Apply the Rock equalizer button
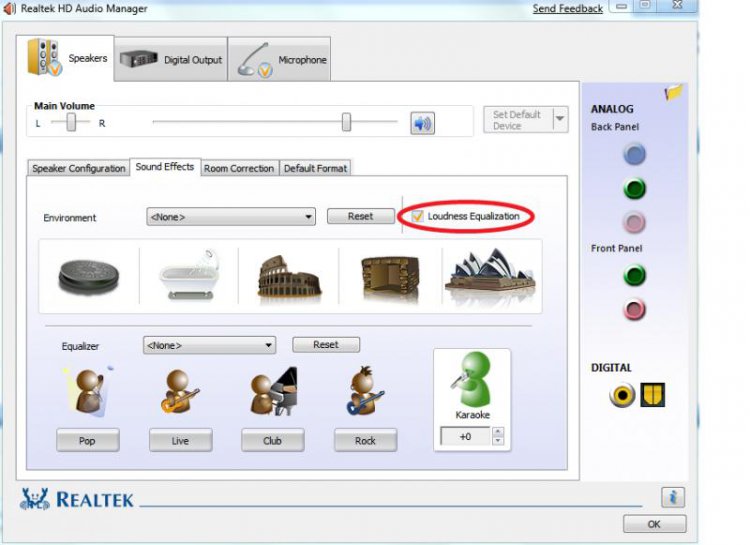This screenshot has height=545, width=750. (x=365, y=440)
